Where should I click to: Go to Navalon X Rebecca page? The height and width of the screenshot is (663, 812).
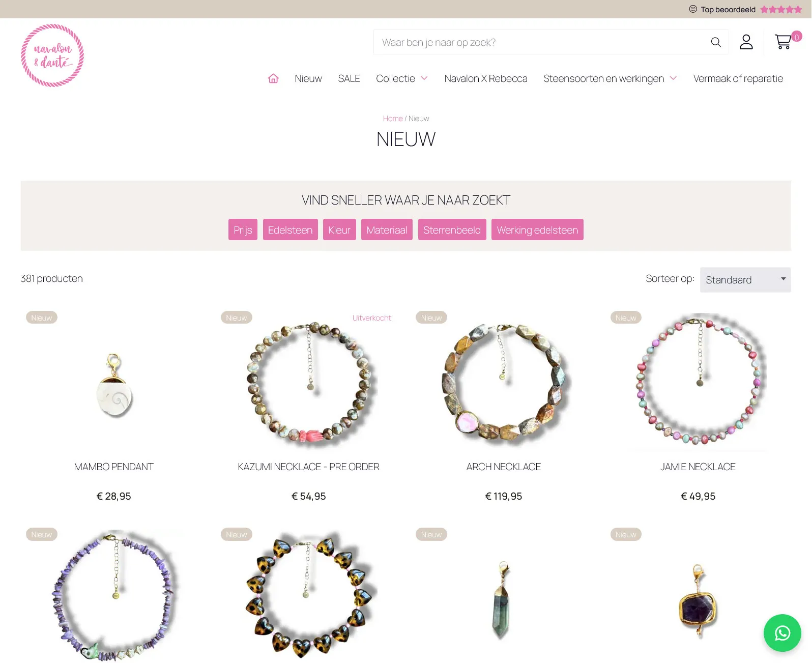(x=486, y=78)
